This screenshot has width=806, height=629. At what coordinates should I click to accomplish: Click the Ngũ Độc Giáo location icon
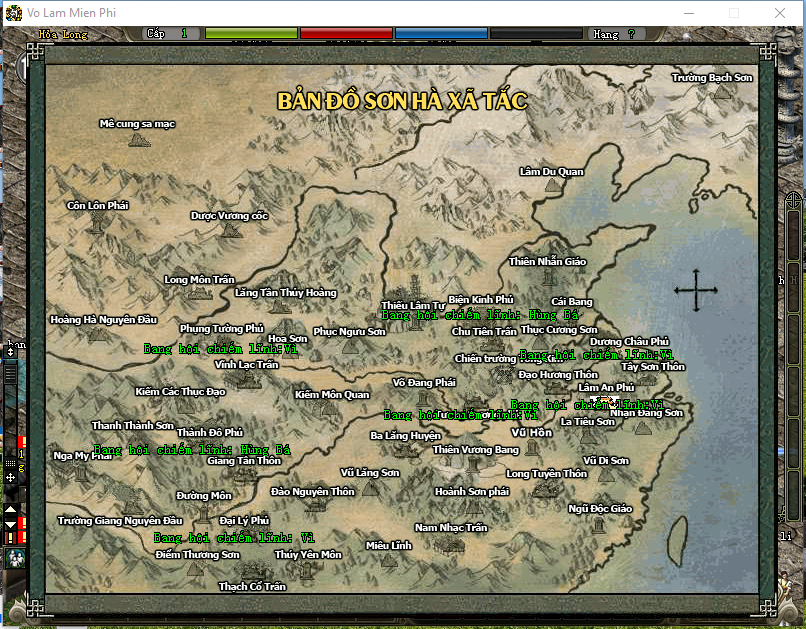tap(600, 509)
